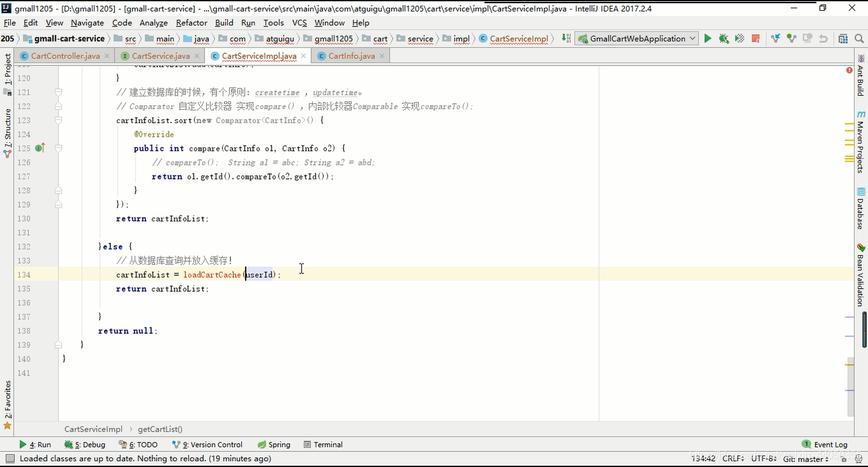Open Maven Projects side panel
Screen dimensions: 868x467
pyautogui.click(x=860, y=141)
